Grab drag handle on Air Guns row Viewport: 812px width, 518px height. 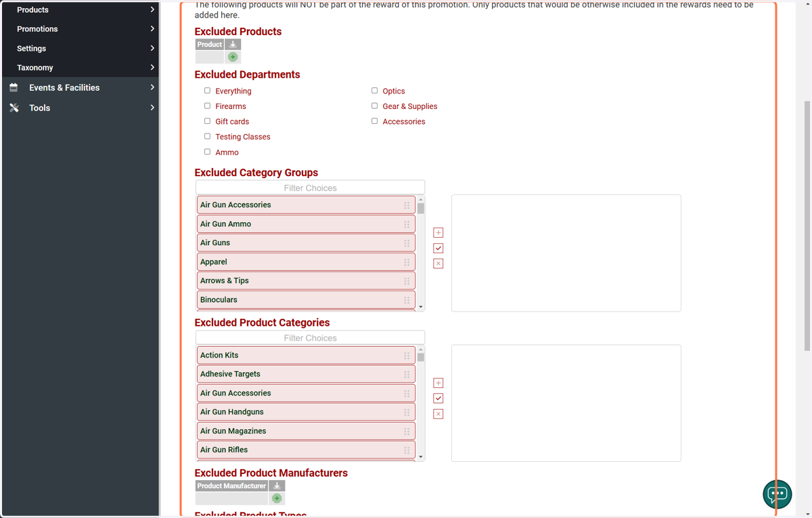407,243
